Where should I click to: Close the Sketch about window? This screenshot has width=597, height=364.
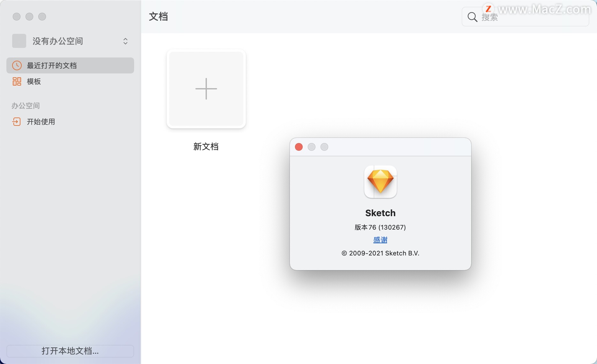coord(299,147)
